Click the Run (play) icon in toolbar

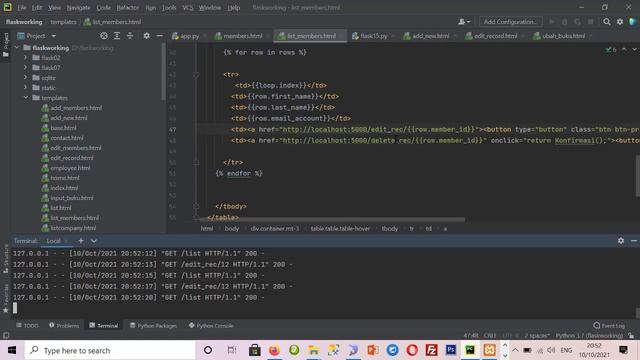552,22
